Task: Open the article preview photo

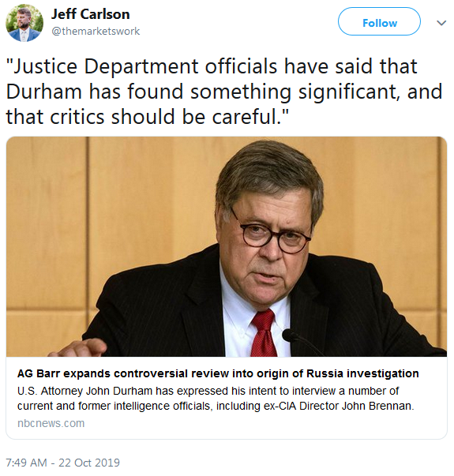Action: click(227, 246)
